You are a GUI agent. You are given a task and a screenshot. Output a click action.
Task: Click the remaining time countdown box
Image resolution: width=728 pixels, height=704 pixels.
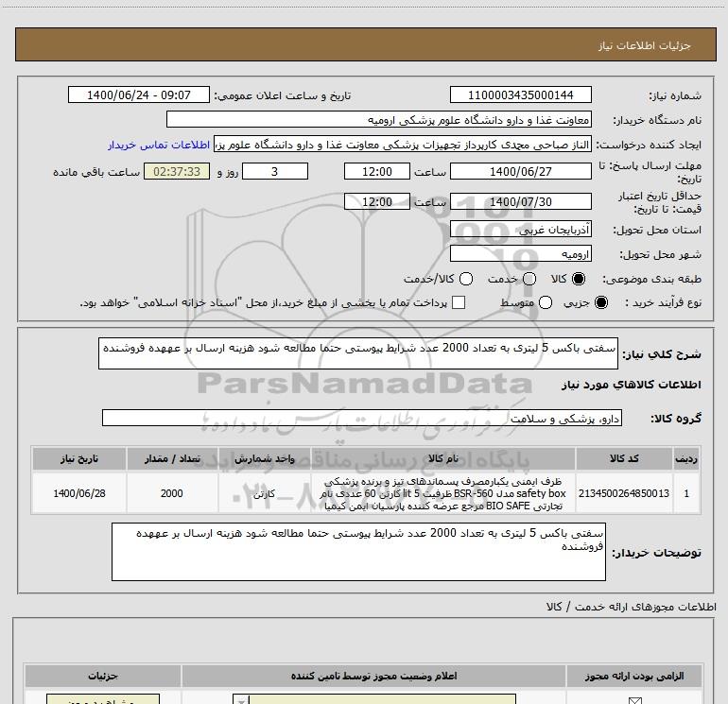177,171
